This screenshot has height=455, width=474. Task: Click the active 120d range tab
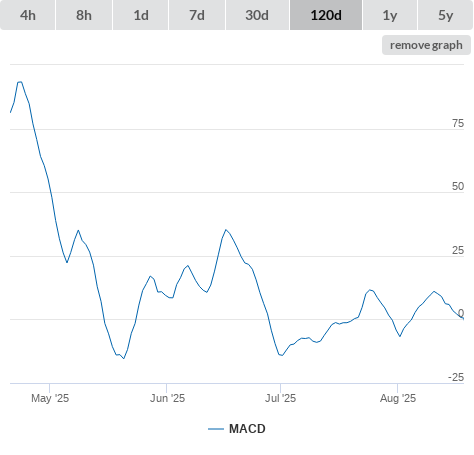click(x=326, y=15)
